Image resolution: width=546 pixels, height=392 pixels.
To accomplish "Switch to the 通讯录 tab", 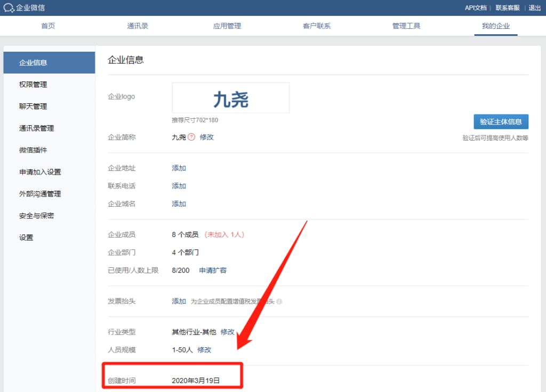I will [x=137, y=25].
